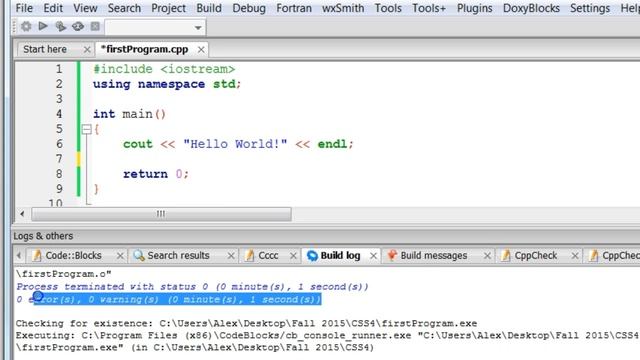Click the Run play icon
The height and width of the screenshot is (360, 640).
[43, 26]
